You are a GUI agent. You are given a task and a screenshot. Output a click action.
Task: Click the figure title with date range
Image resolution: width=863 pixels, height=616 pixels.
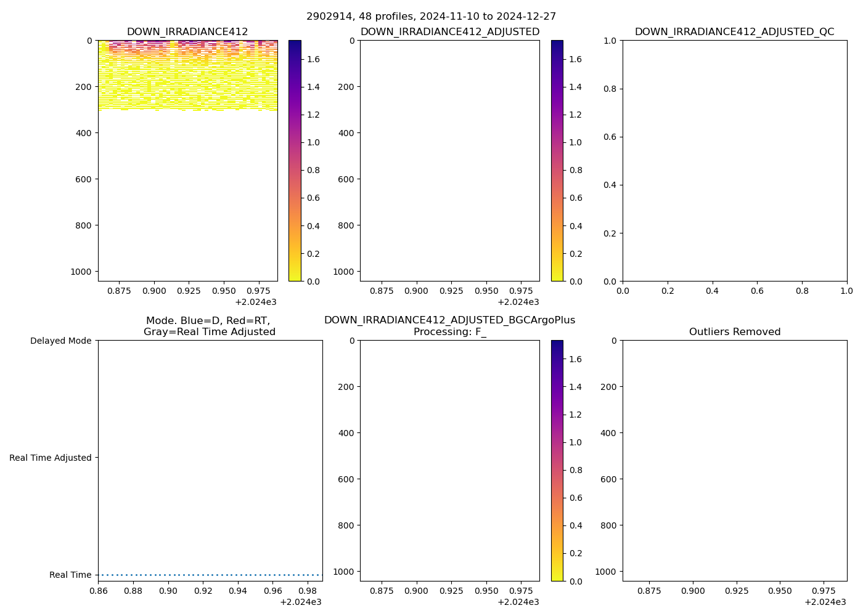[x=431, y=17]
